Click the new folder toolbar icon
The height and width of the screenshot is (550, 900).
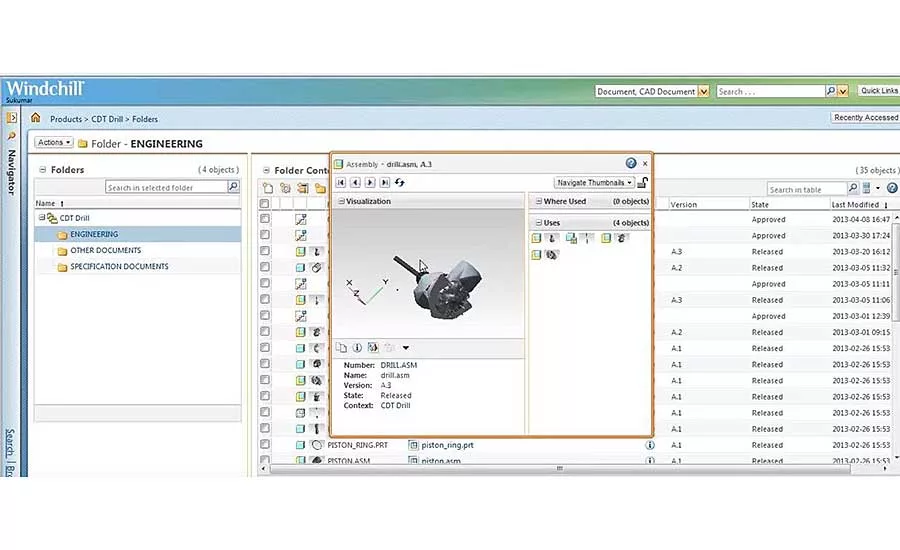320,188
